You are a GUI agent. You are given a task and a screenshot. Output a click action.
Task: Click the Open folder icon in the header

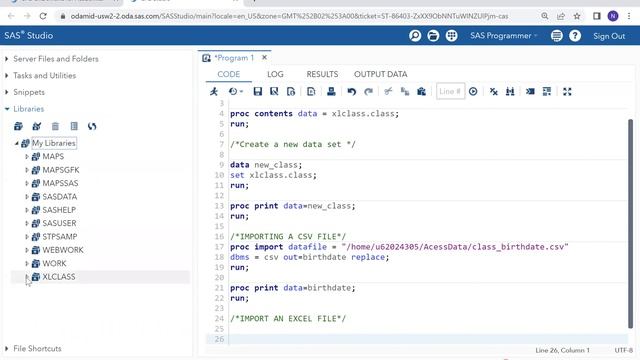[433, 36]
